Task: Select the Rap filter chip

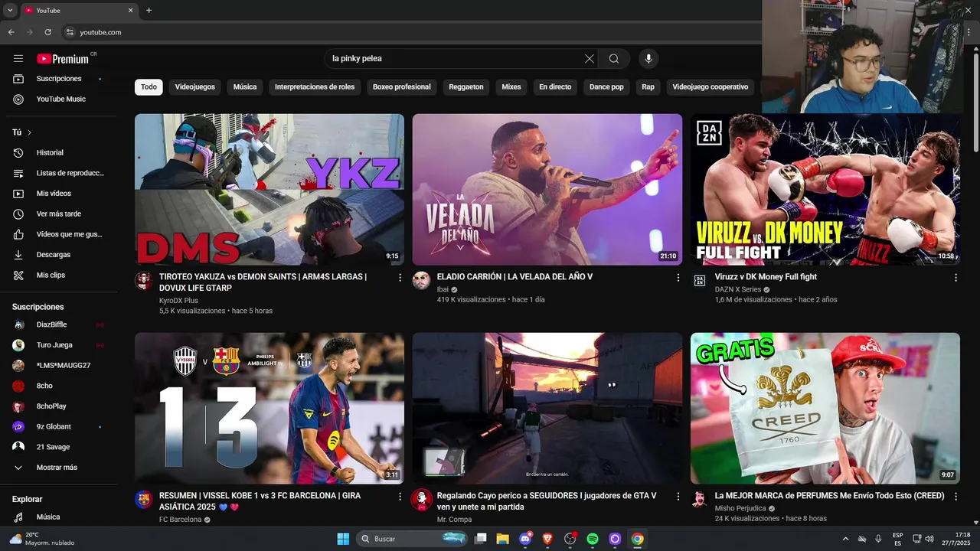Action: tap(648, 87)
